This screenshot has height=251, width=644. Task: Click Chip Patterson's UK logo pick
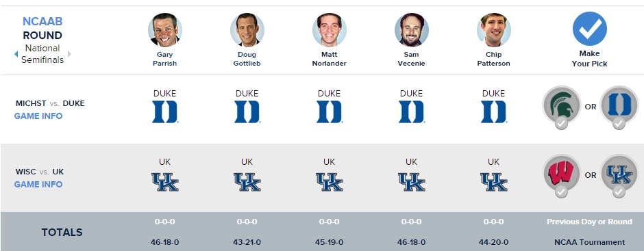494,182
